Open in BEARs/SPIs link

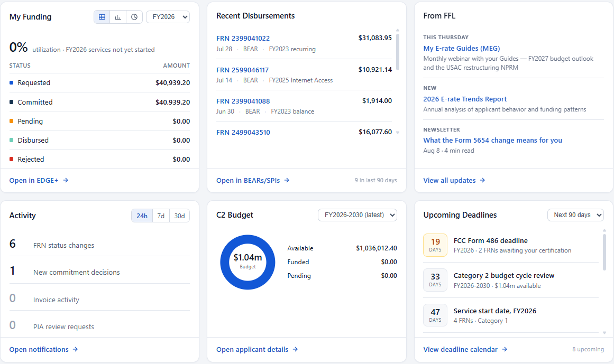tap(248, 180)
